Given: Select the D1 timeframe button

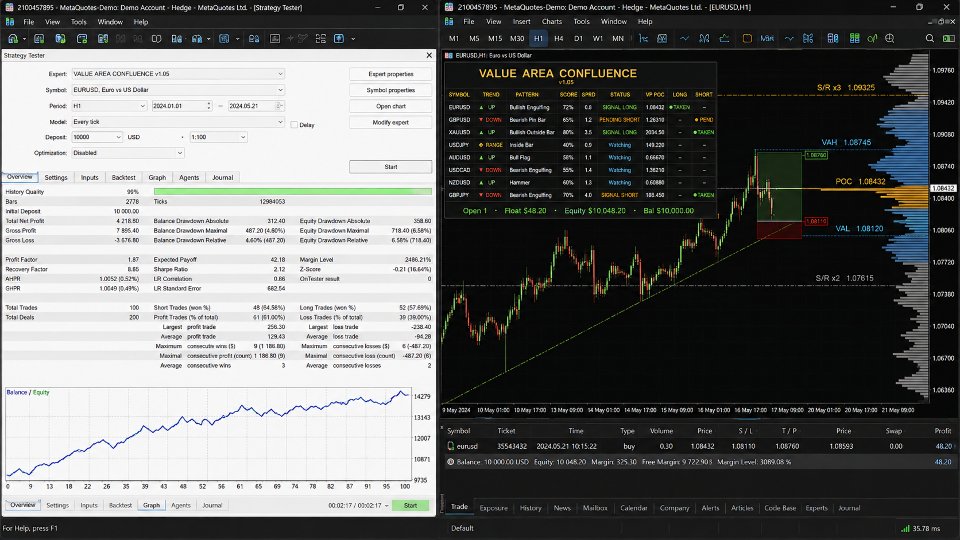Looking at the screenshot, I should pos(578,38).
